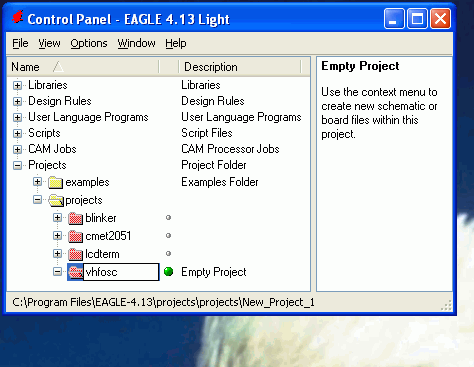Screen dimensions: 474x367
Task: Expand the lcdterm project
Action: 57,254
